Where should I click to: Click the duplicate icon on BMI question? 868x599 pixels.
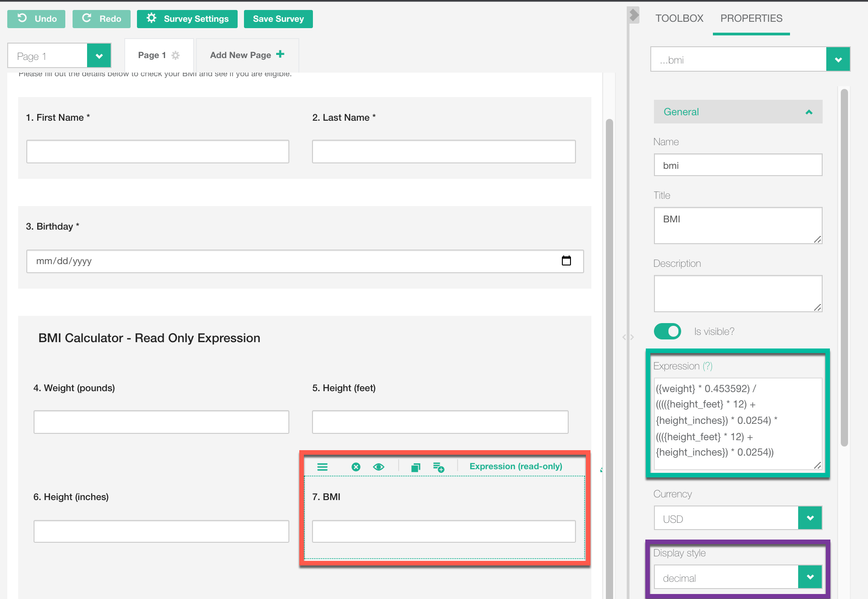click(415, 467)
